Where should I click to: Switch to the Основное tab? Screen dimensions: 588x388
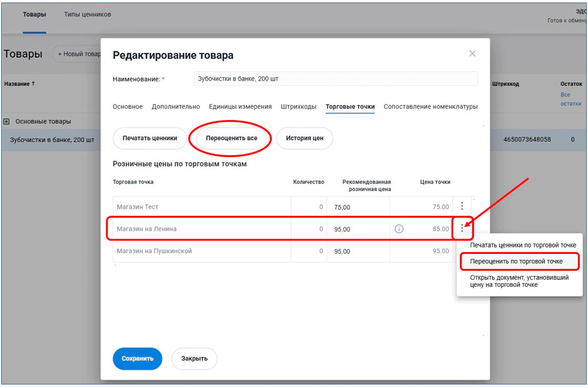128,106
